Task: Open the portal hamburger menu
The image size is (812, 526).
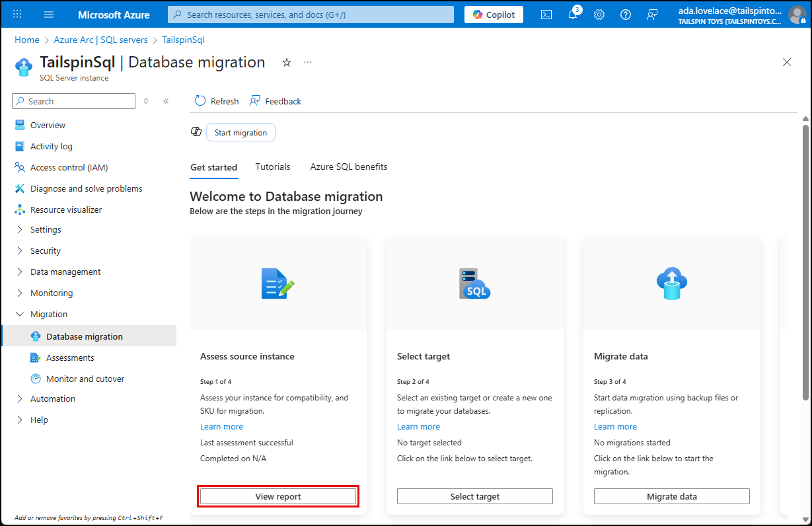Action: (48, 14)
